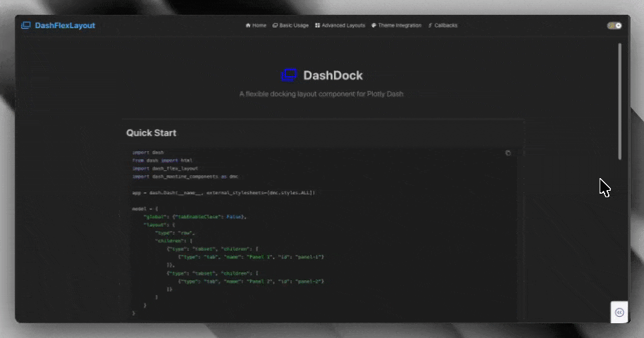Click the palette icon beside Theme Integration

374,25
